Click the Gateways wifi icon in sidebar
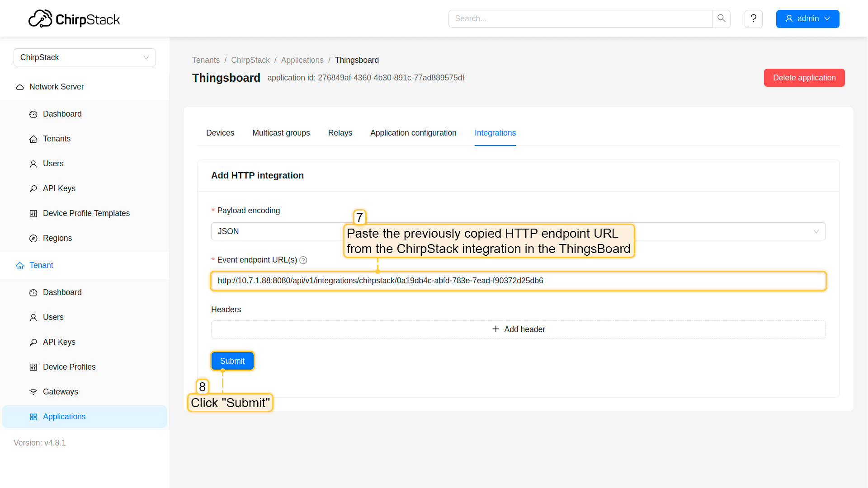The height and width of the screenshot is (488, 868). (33, 392)
